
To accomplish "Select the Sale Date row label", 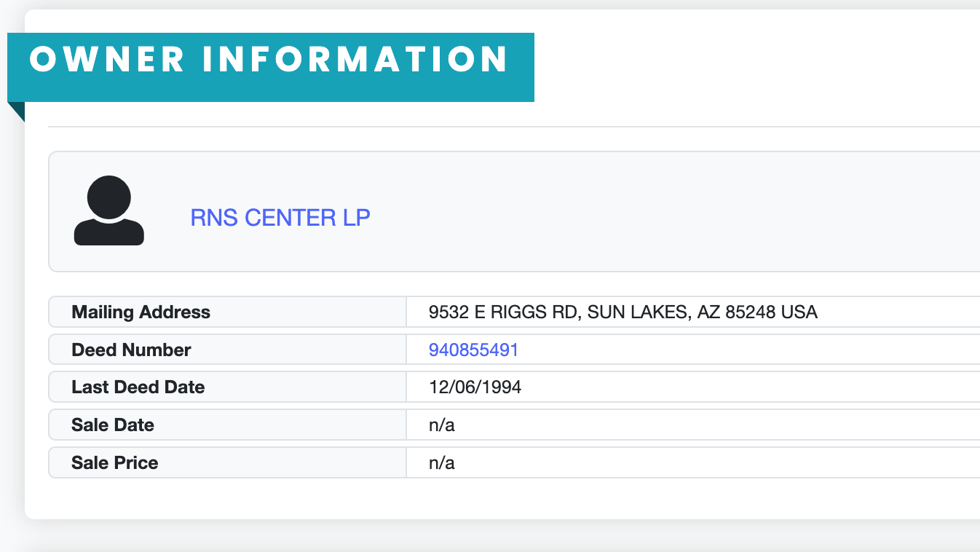I will click(113, 425).
